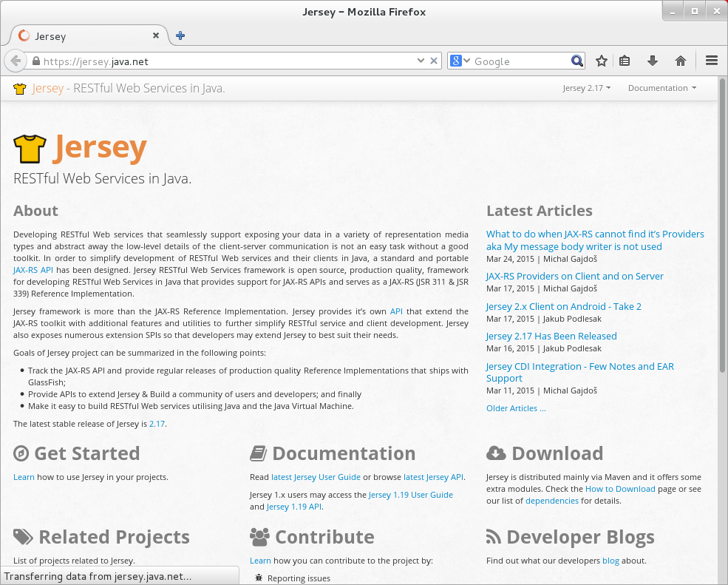Open a new tab with the plus icon
Viewport: 728px width, 585px height.
(180, 35)
